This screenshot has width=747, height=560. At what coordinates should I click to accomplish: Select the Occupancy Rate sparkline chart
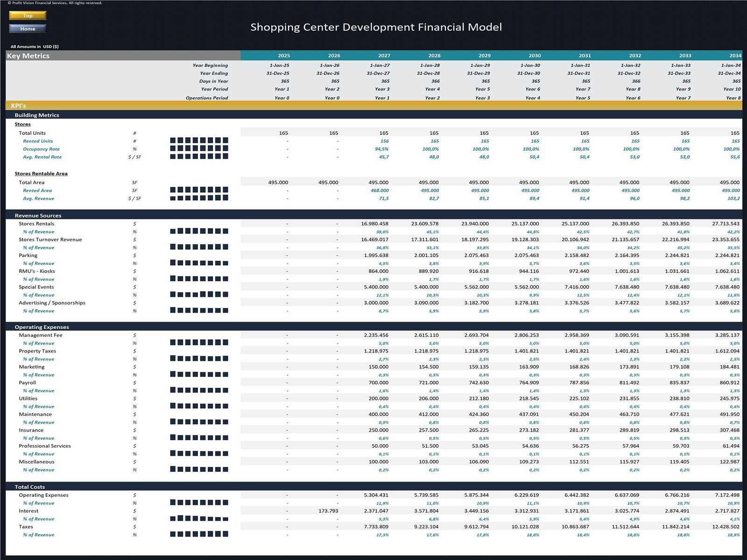199,148
